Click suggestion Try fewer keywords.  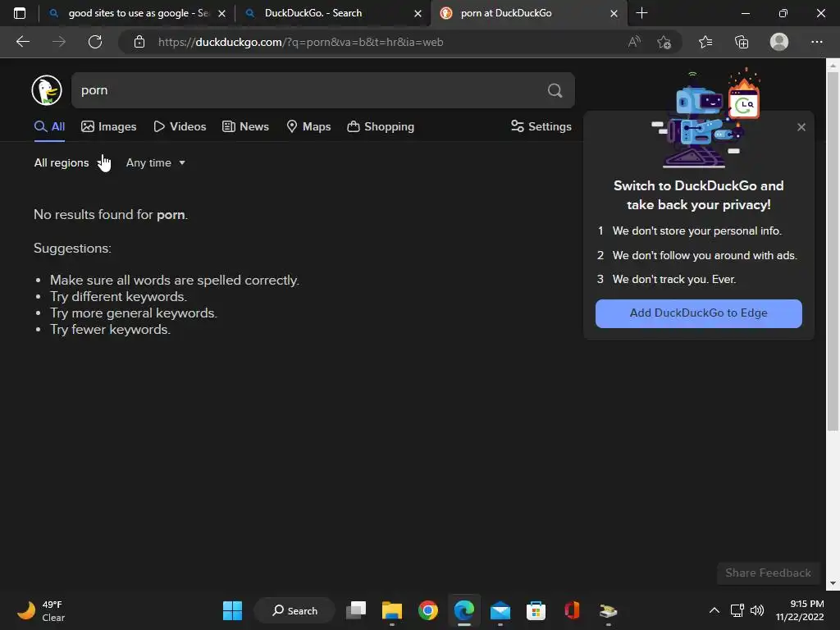(111, 330)
